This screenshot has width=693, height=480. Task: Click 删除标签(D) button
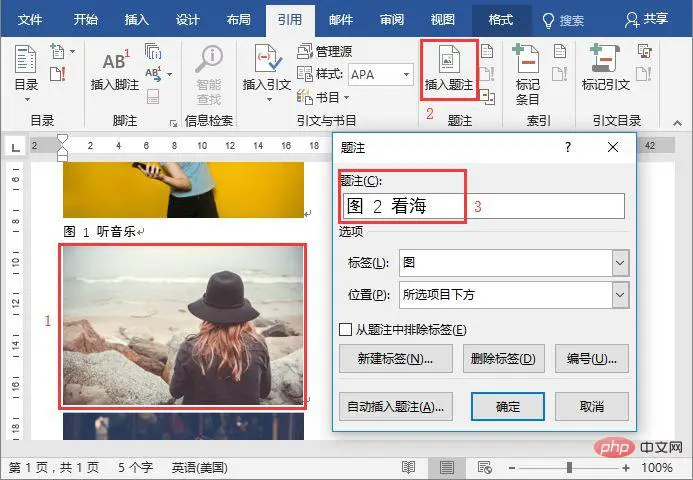coord(503,358)
